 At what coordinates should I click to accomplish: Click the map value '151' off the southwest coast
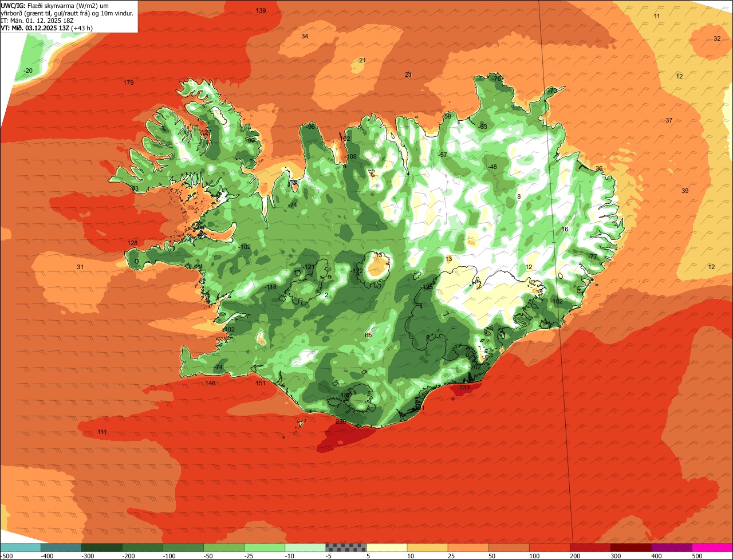pyautogui.click(x=261, y=384)
